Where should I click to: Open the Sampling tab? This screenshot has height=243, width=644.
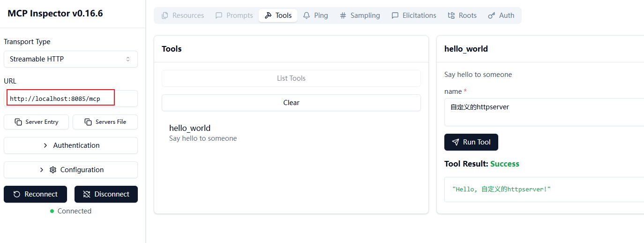(x=359, y=15)
